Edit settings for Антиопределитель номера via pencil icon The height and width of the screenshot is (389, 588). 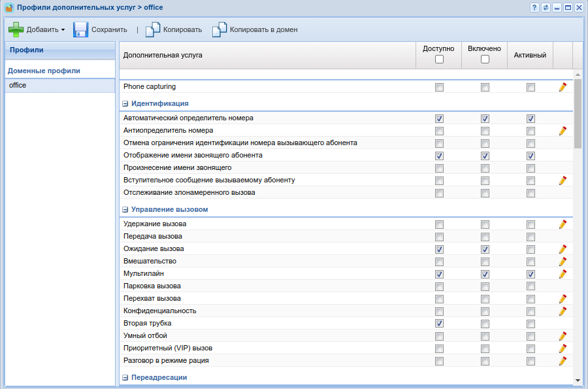tap(563, 131)
